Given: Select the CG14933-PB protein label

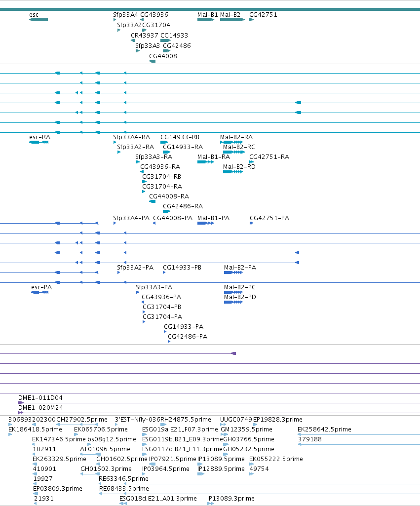Looking at the screenshot, I should (182, 268).
